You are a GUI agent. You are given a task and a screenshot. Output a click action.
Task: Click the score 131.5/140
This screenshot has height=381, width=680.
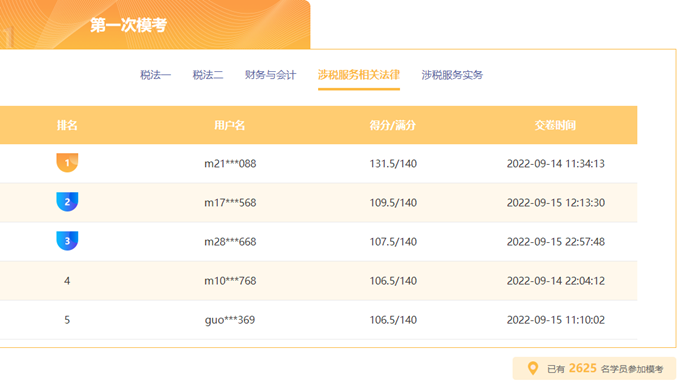point(393,164)
